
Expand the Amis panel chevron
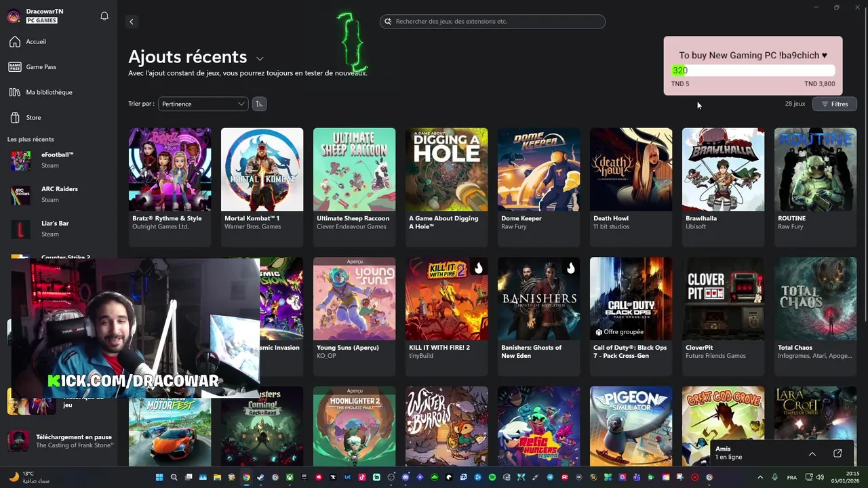[x=812, y=453]
